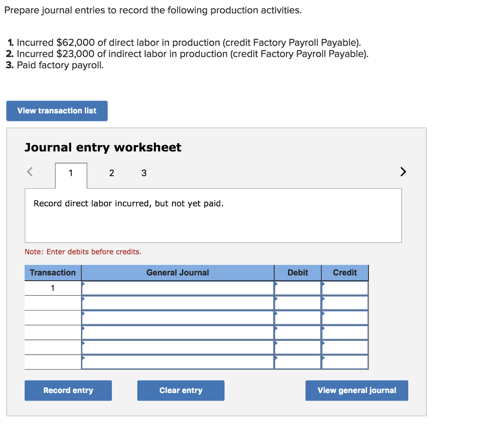Click Debit field in sixth row

[297, 362]
